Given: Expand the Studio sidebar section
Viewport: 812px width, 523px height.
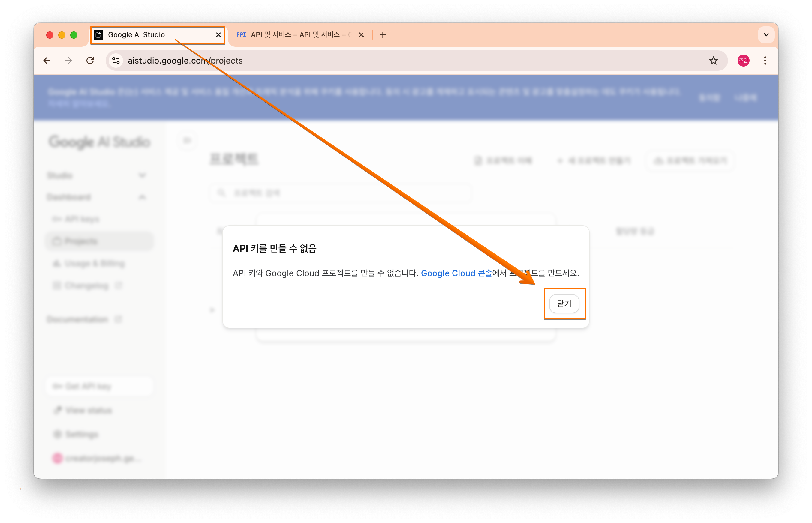Looking at the screenshot, I should [142, 175].
